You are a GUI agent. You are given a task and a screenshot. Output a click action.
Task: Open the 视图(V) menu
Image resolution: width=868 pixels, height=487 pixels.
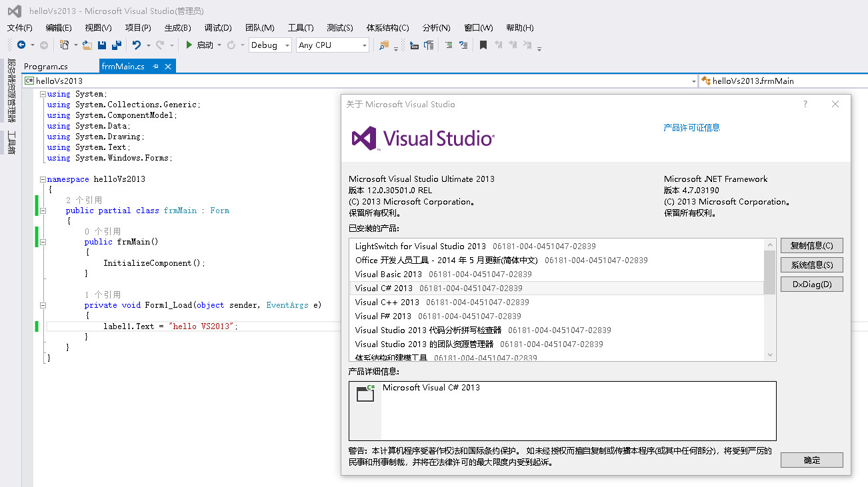[99, 27]
